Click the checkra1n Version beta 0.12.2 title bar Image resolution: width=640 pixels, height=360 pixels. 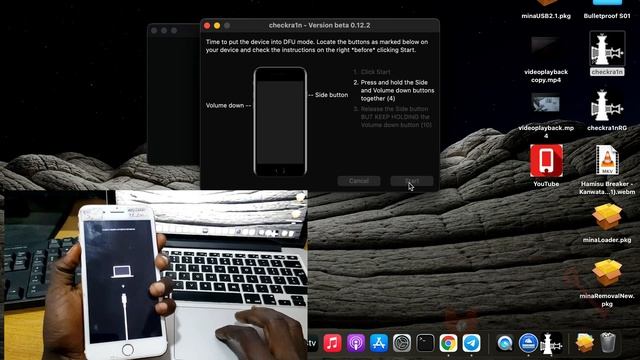[x=320, y=25]
